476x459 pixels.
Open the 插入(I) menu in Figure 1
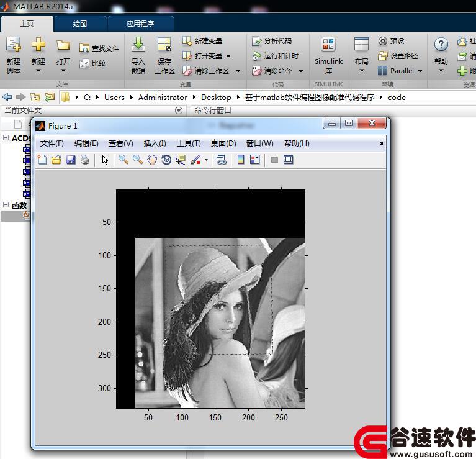[155, 143]
